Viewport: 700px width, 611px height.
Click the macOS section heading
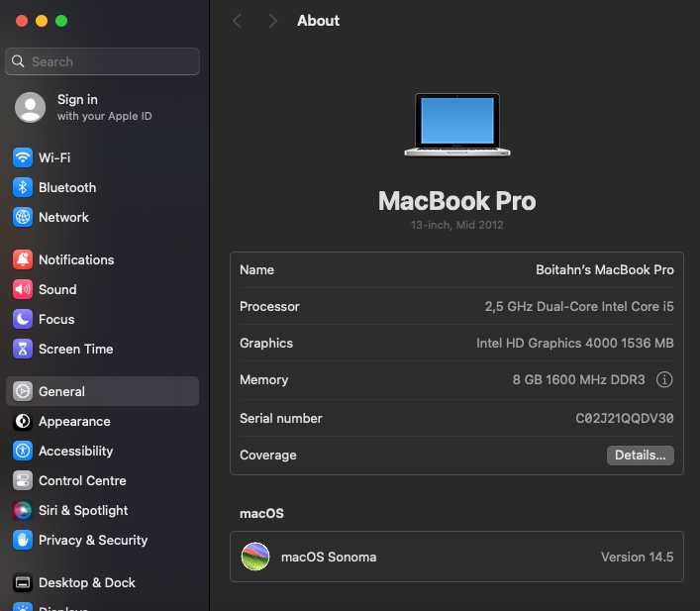point(261,514)
